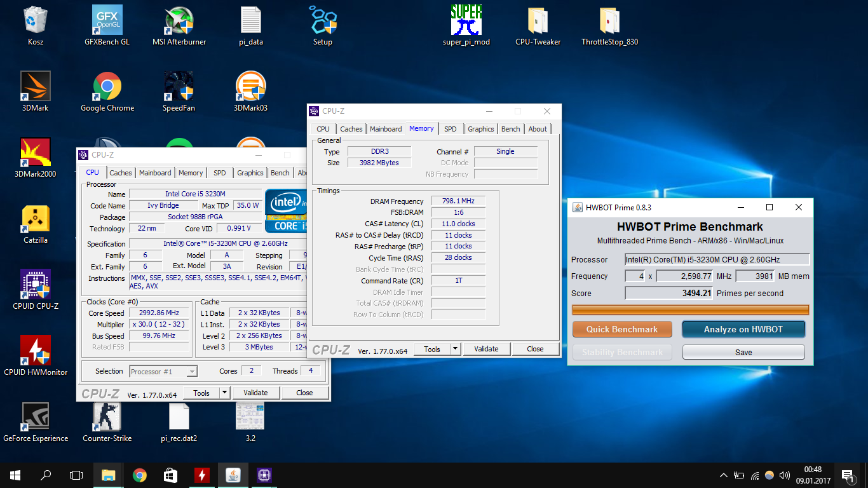The width and height of the screenshot is (868, 488).
Task: Expand Tools dropdown arrow in Memory CPU-Z window
Action: (x=455, y=349)
